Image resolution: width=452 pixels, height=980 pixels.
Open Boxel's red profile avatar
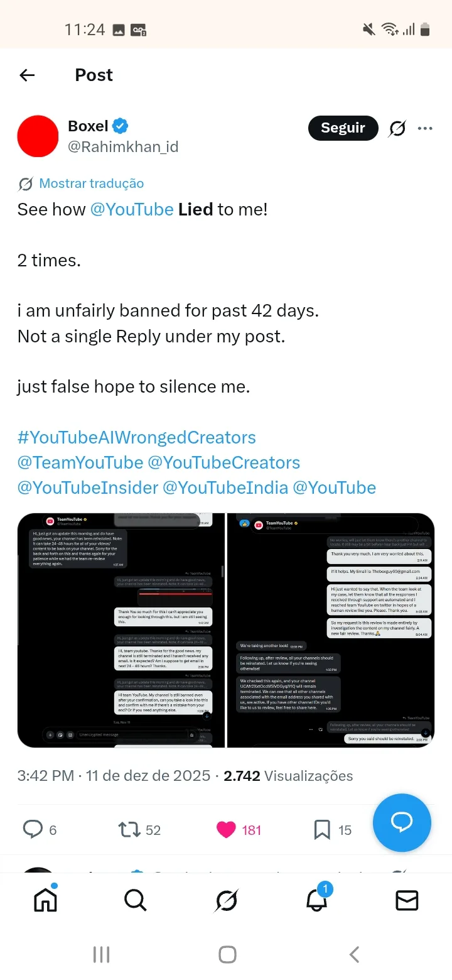pyautogui.click(x=38, y=136)
